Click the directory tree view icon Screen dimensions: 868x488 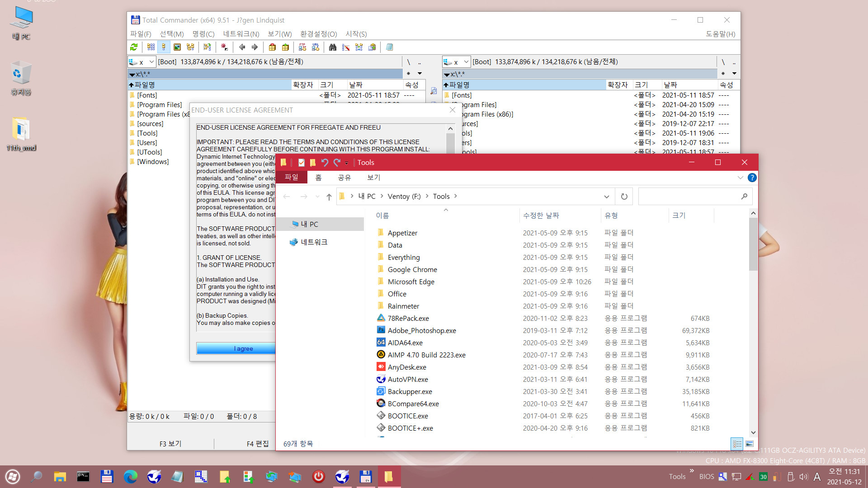[190, 47]
